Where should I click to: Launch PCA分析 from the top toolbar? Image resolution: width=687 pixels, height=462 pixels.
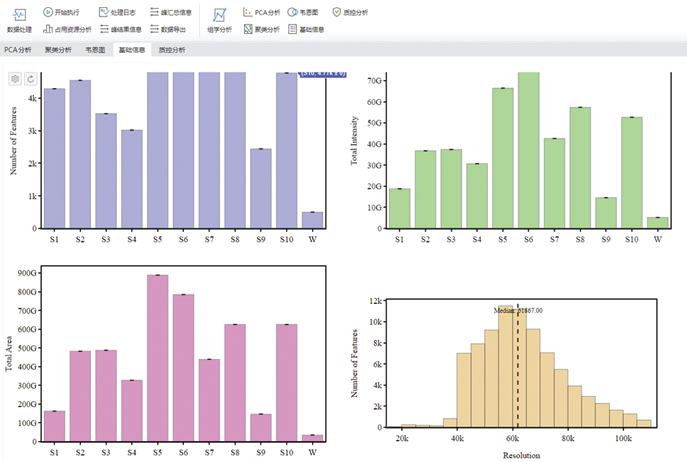click(x=261, y=12)
